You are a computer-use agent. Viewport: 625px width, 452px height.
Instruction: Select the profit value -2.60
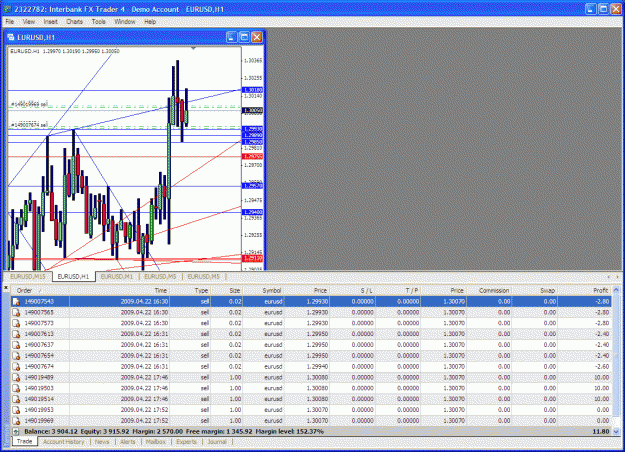pos(601,366)
